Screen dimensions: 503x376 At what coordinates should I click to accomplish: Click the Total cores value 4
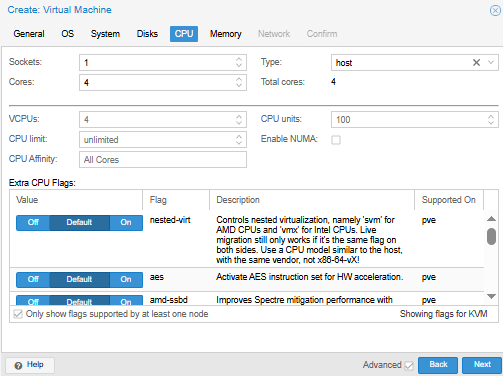333,82
